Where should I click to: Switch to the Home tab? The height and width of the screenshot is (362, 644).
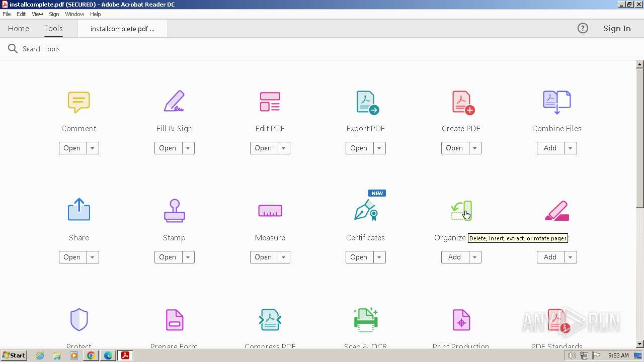pyautogui.click(x=19, y=29)
